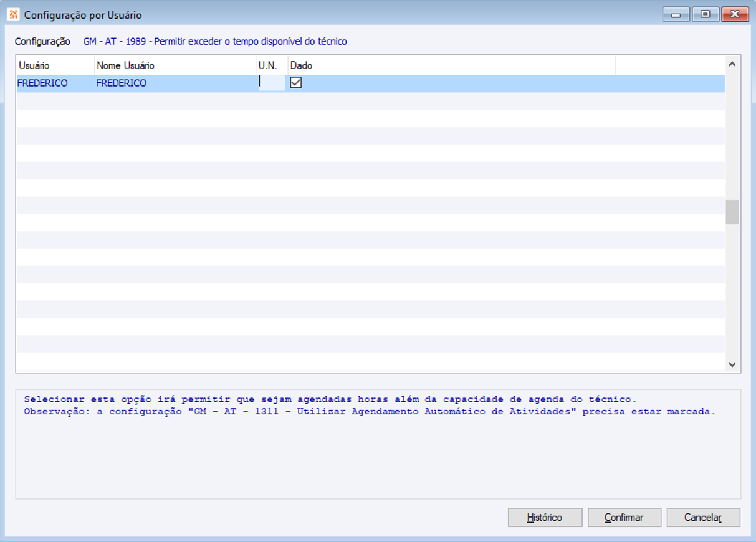The image size is (756, 542).
Task: Click the Dado column header
Action: click(451, 65)
